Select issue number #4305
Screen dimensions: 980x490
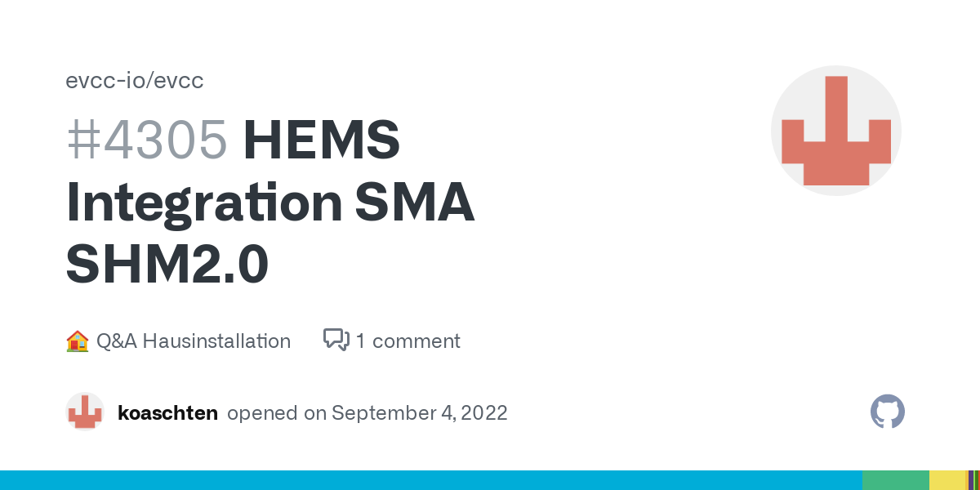pyautogui.click(x=146, y=139)
